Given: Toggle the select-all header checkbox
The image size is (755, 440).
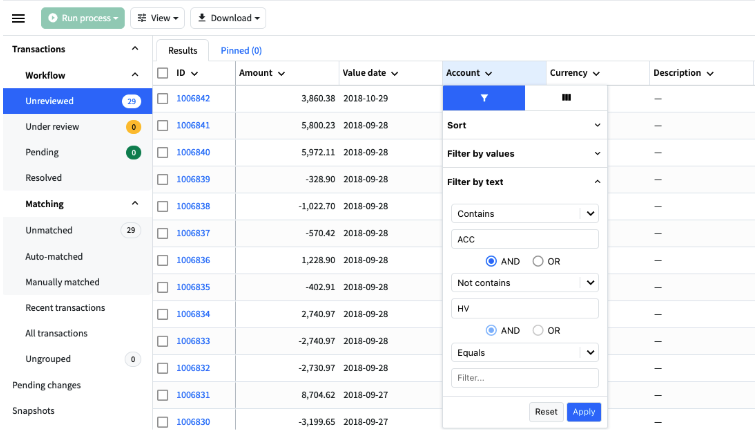Looking at the screenshot, I should 163,73.
